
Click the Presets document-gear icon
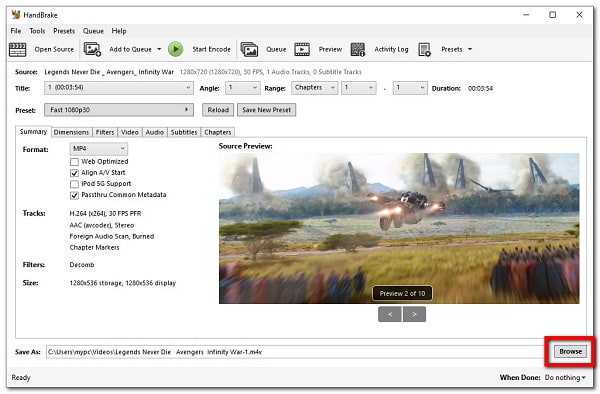[x=424, y=49]
